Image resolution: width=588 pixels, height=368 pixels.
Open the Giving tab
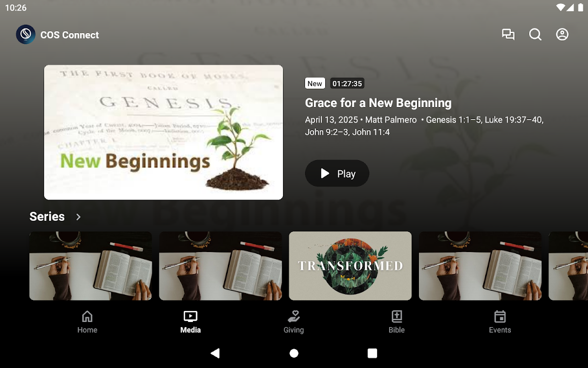point(294,322)
